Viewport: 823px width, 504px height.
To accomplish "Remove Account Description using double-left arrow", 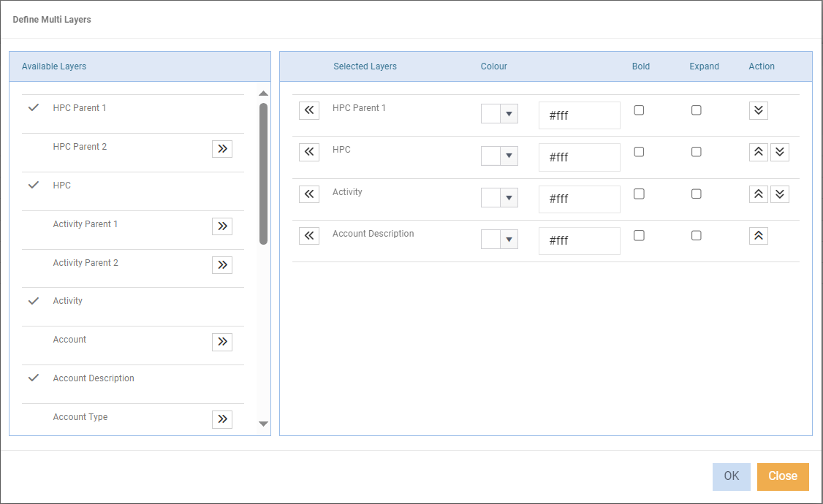I will click(x=308, y=235).
